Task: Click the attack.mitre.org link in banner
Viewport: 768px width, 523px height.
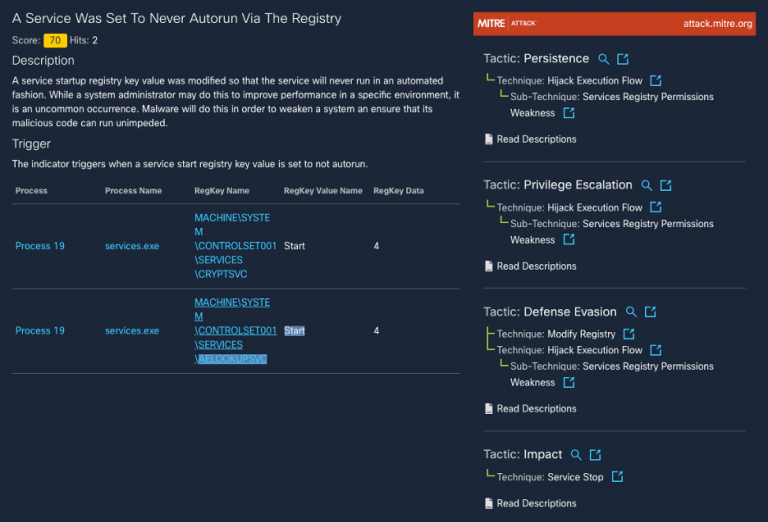Action: pos(717,24)
